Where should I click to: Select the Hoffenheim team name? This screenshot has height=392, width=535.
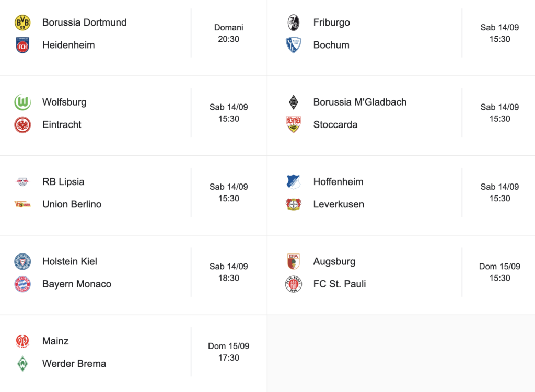(x=338, y=182)
